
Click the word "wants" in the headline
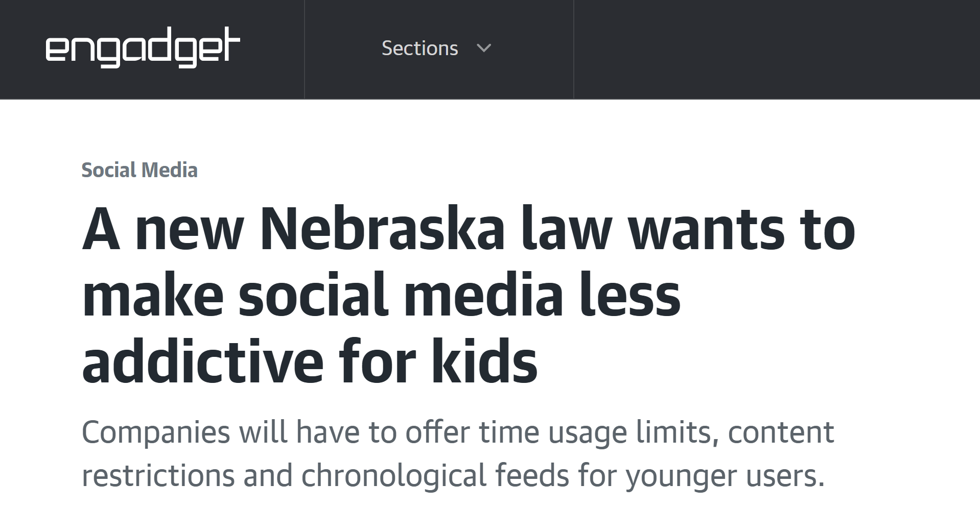(x=706, y=230)
